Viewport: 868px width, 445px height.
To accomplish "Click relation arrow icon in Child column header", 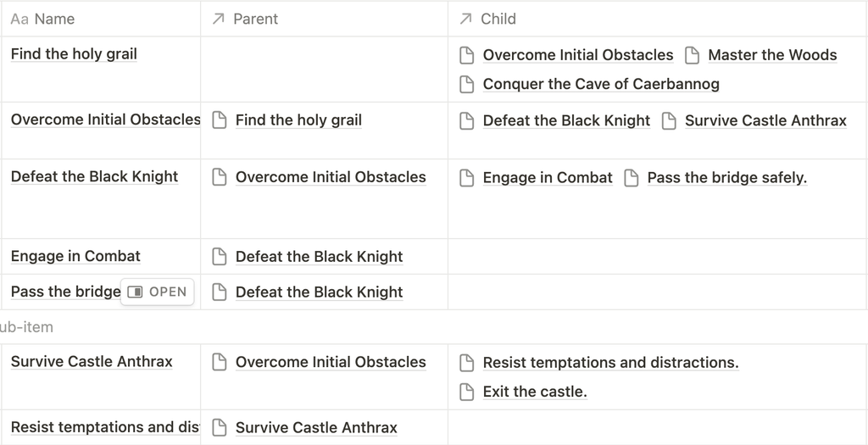I will [x=465, y=19].
